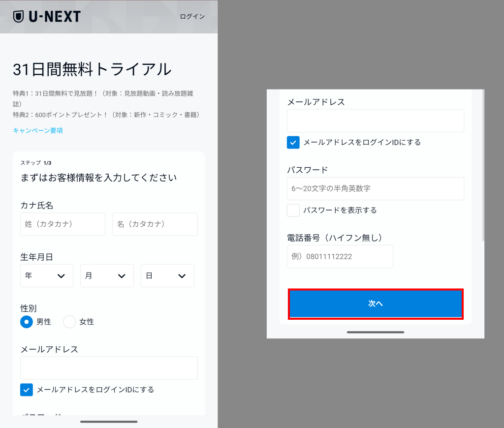Select the 男性 radio button
The width and height of the screenshot is (504, 428).
click(27, 322)
